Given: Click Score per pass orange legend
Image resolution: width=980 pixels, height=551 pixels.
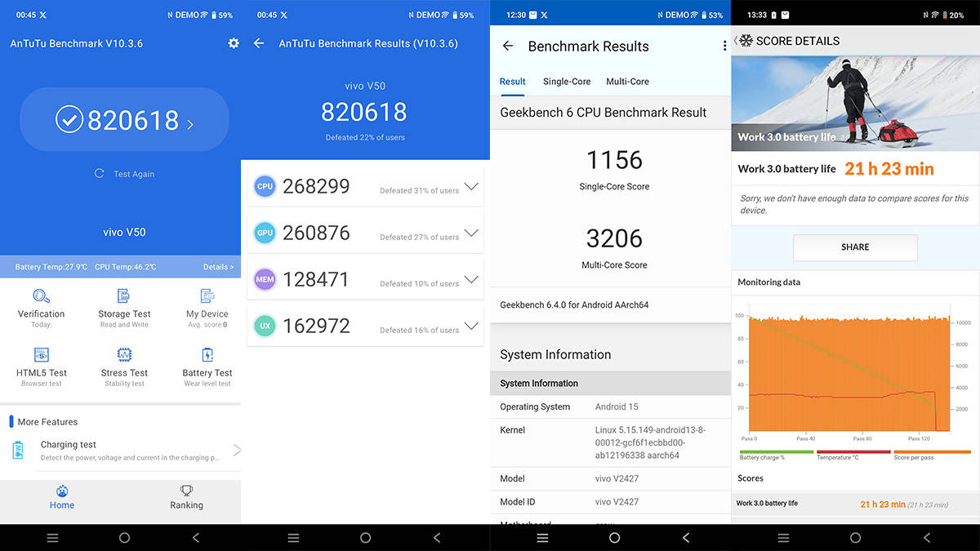Looking at the screenshot, I should (x=932, y=454).
